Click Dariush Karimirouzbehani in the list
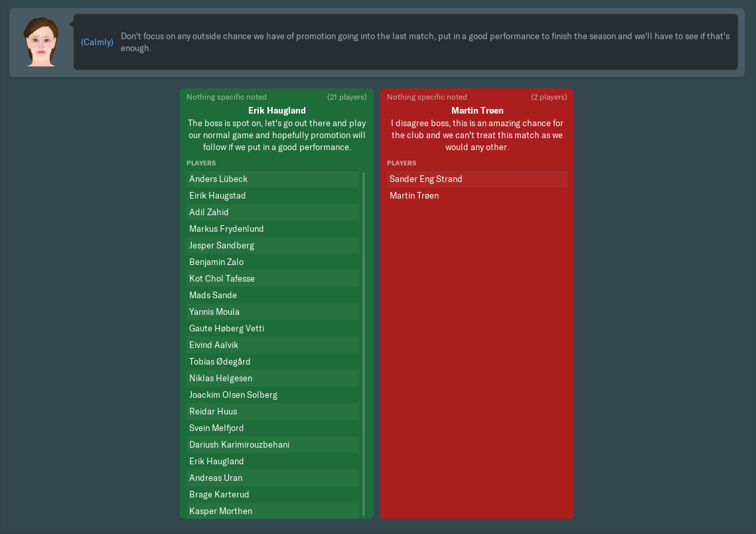The image size is (756, 534). pos(239,445)
